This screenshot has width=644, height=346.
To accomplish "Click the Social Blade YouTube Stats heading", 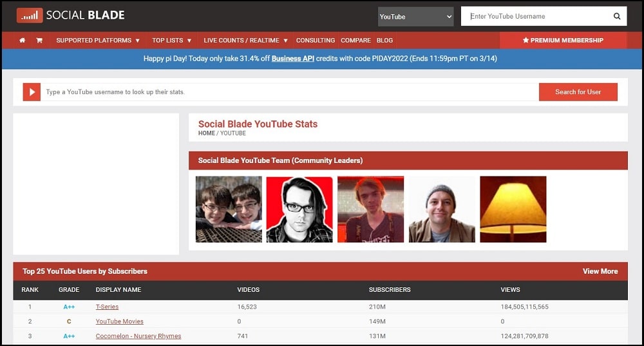I will [x=258, y=124].
